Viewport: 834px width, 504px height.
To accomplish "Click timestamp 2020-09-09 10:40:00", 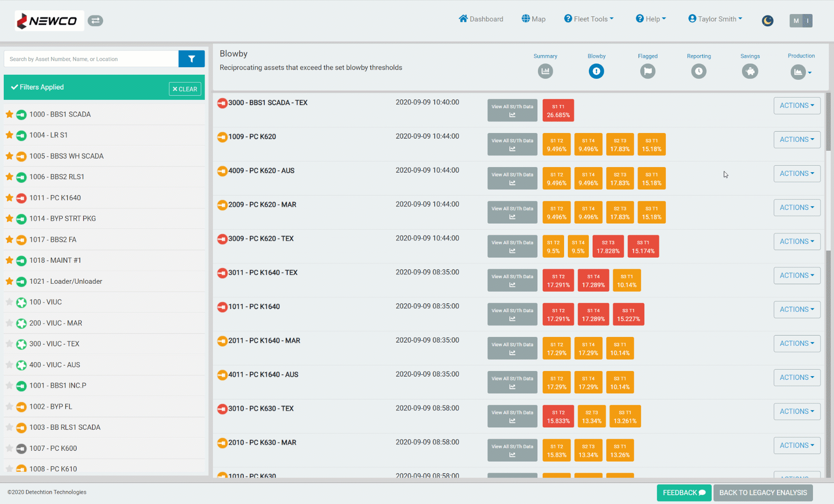I will click(x=427, y=102).
